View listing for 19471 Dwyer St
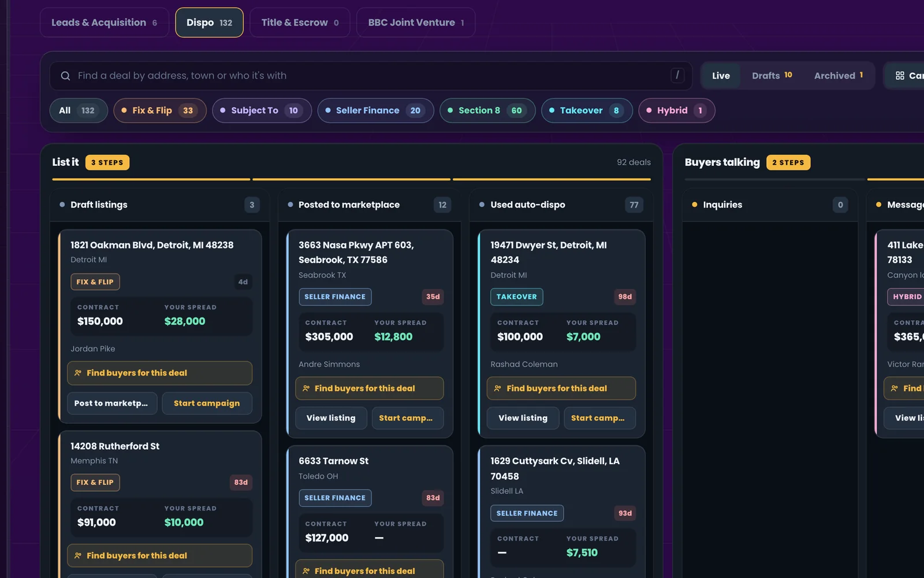This screenshot has height=578, width=924. [x=523, y=418]
